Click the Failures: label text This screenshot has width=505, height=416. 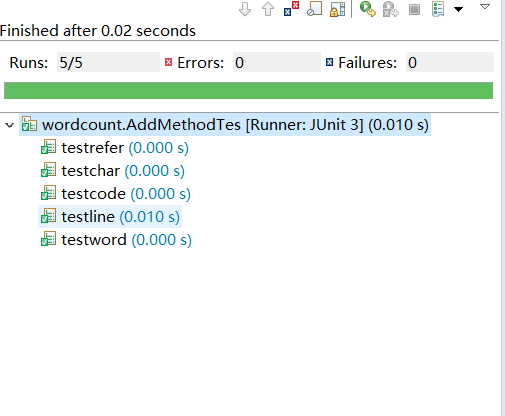368,63
